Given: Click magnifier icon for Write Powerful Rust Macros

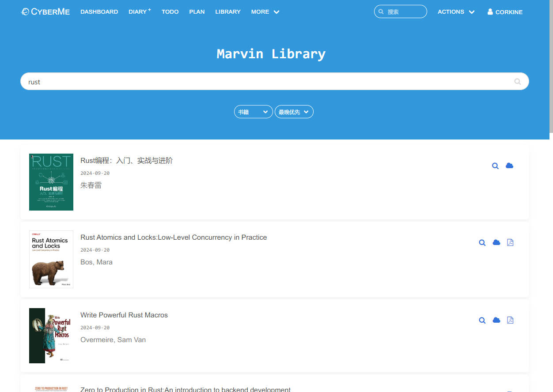Looking at the screenshot, I should click(x=482, y=320).
